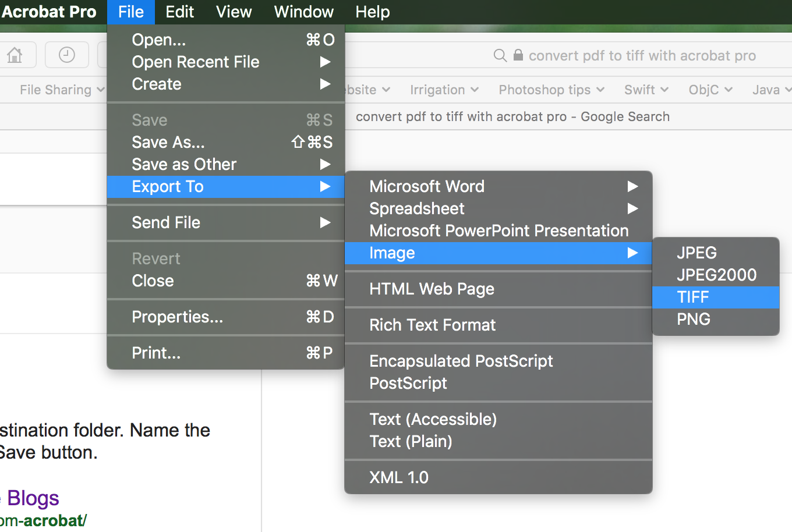Click the address bar search field

pyautogui.click(x=642, y=55)
